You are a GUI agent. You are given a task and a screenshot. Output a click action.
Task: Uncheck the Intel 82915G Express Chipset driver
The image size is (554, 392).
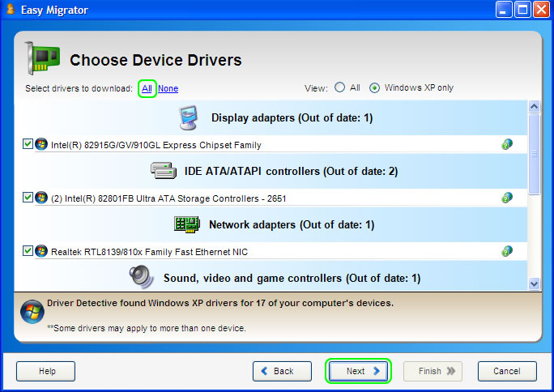coord(28,144)
